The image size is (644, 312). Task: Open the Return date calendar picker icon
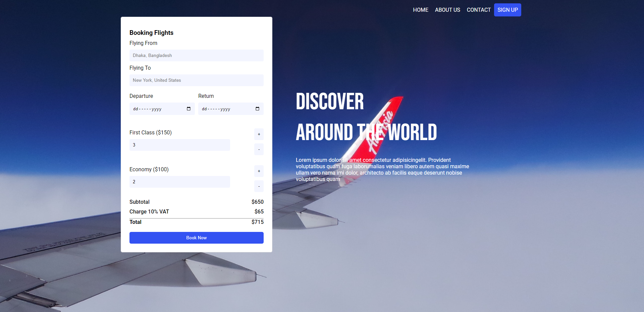pyautogui.click(x=257, y=109)
